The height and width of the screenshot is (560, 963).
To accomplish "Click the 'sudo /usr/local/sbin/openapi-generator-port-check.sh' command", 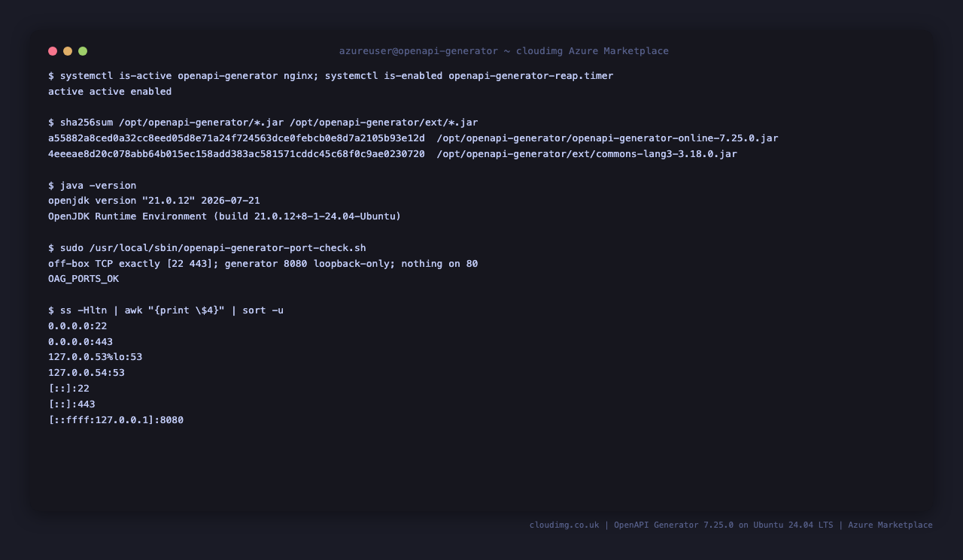I will [207, 248].
